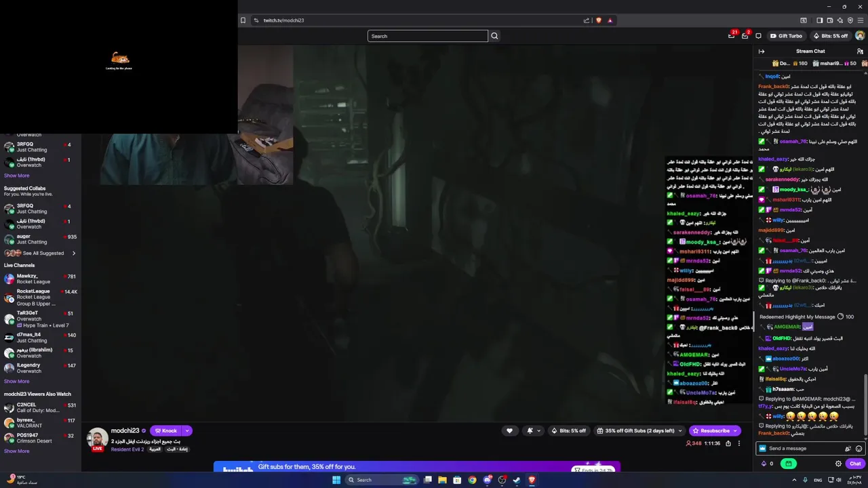Click the share icon in address bar
The image size is (868, 488).
[x=587, y=20]
